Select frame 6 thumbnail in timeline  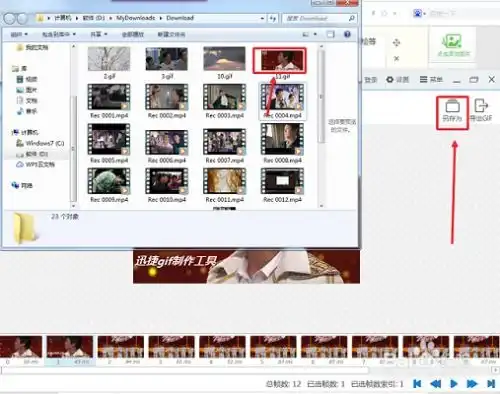click(x=324, y=347)
